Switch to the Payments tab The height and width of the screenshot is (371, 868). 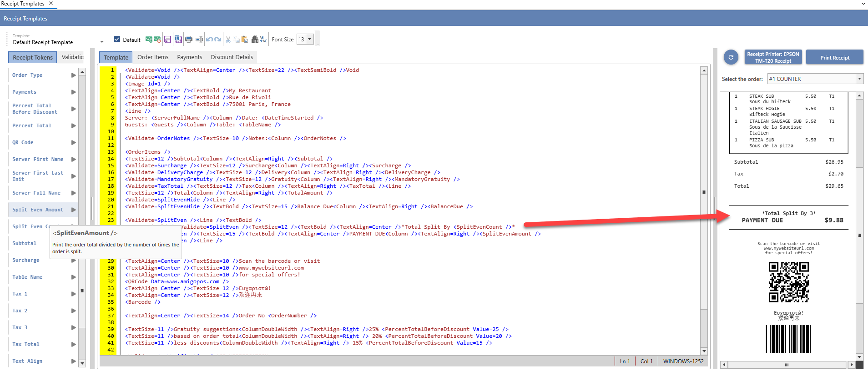coord(189,57)
